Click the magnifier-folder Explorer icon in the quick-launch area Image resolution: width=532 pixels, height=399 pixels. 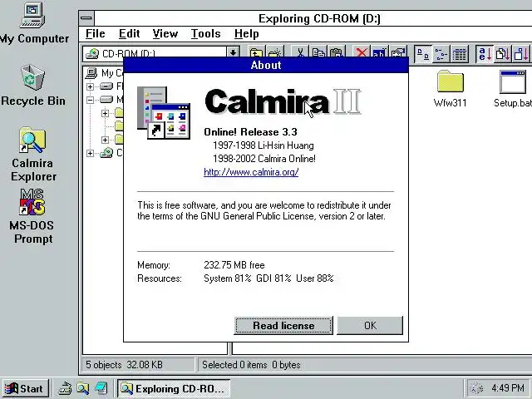click(83, 388)
